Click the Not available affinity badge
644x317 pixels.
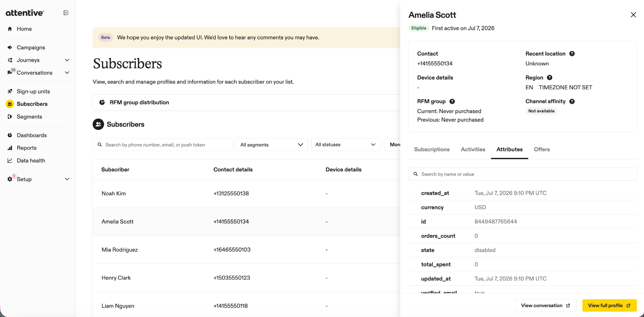[541, 111]
